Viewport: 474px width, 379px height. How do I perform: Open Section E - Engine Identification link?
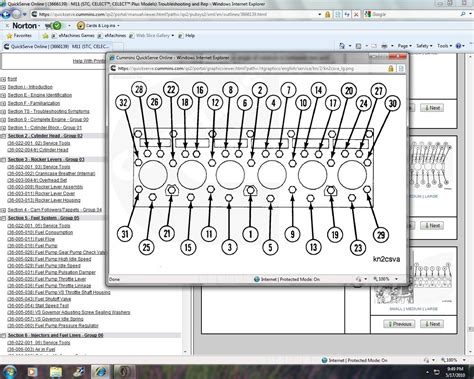(x=40, y=95)
